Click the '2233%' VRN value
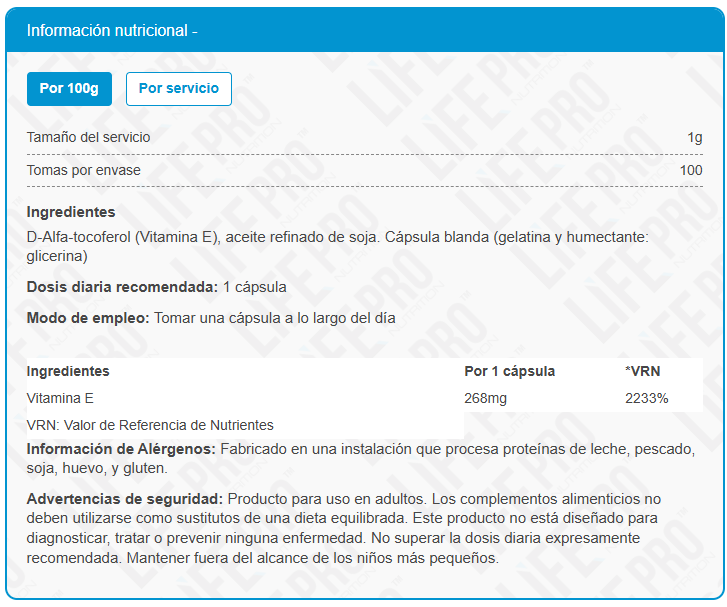 click(646, 398)
